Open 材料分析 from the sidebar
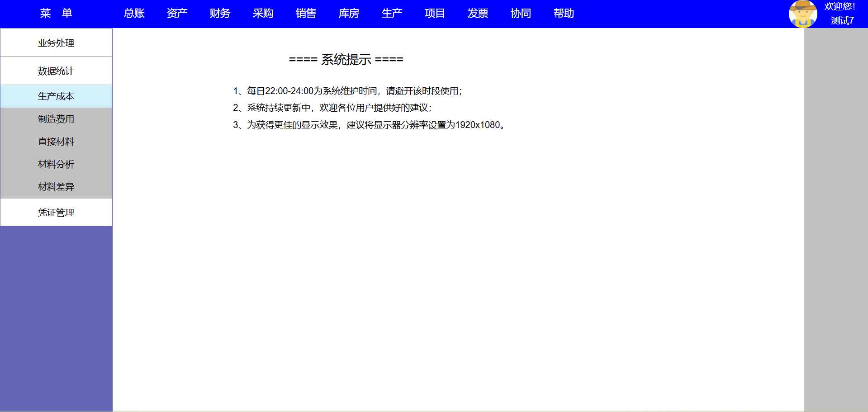 point(56,164)
